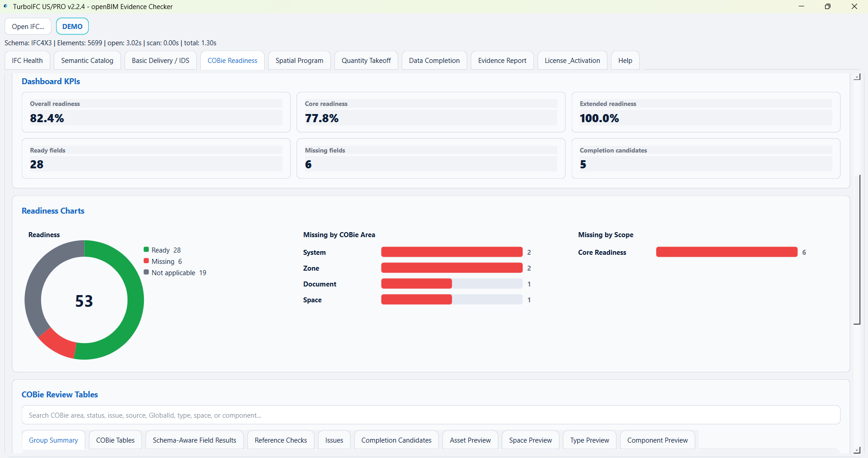The height and width of the screenshot is (458, 868).
Task: Click the gray Not applicable legend swatch
Action: tap(146, 272)
